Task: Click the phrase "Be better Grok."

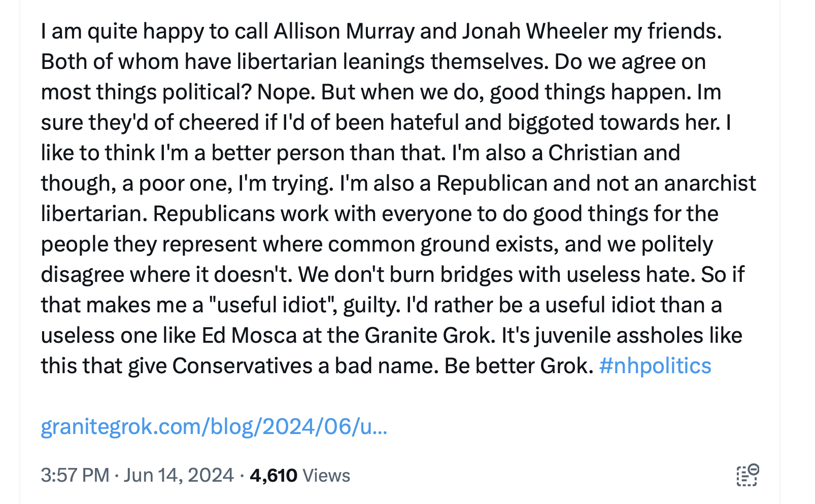Action: point(519,366)
